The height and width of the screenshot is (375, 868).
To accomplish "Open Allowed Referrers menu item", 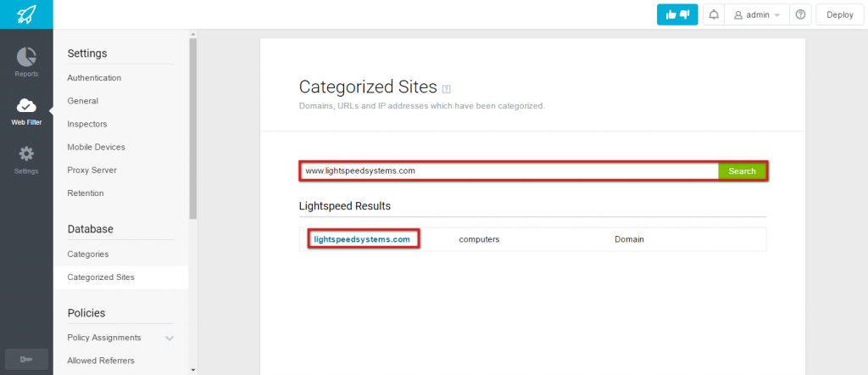I will pyautogui.click(x=101, y=361).
